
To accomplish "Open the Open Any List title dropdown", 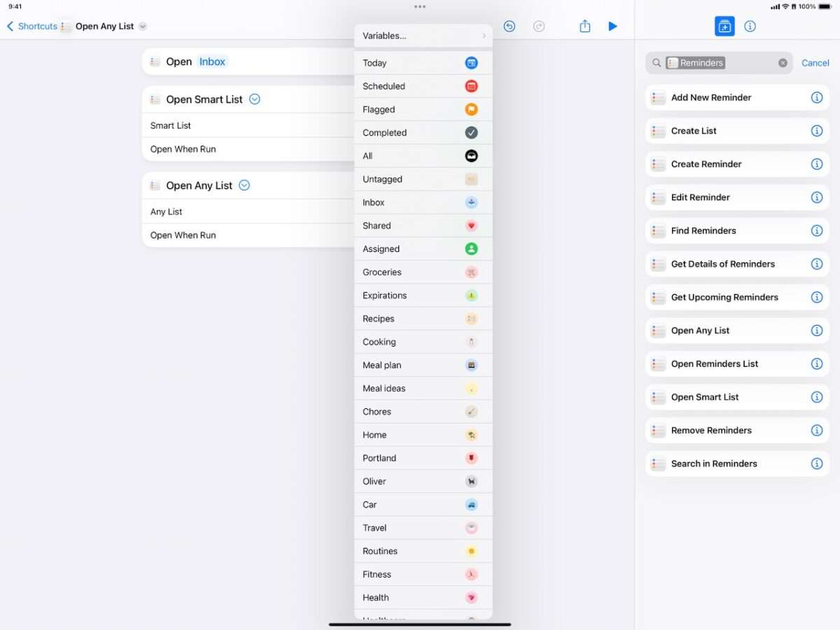I will [143, 27].
